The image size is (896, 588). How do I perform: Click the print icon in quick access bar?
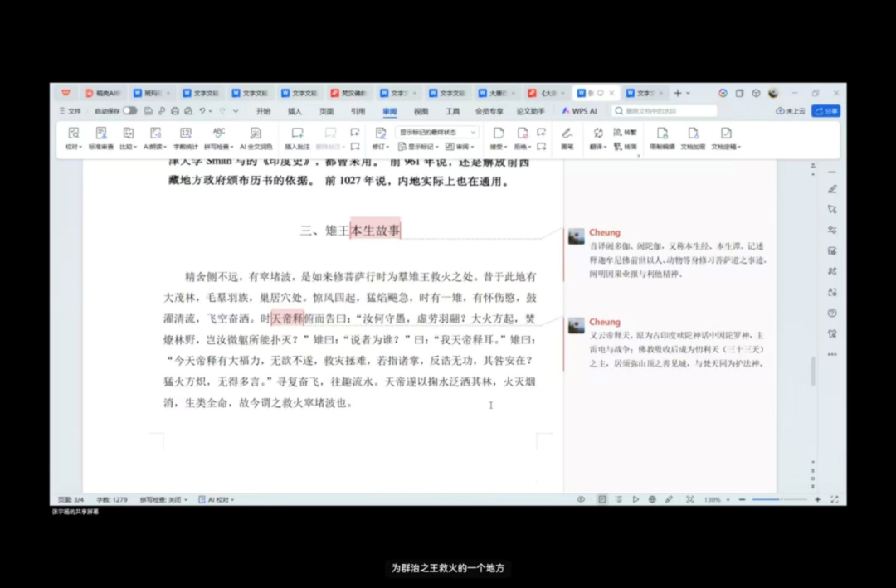pos(175,111)
